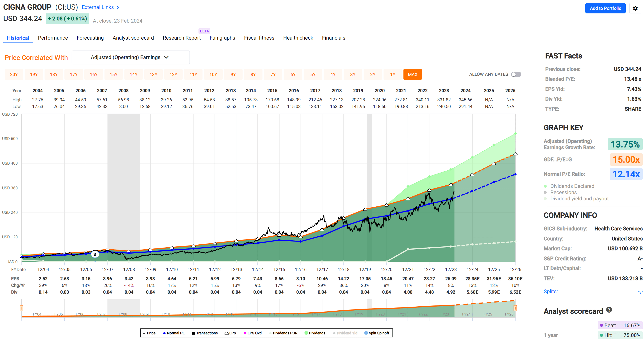Toggle the Dividend Yld legend item
644x339 pixels.
point(334,333)
